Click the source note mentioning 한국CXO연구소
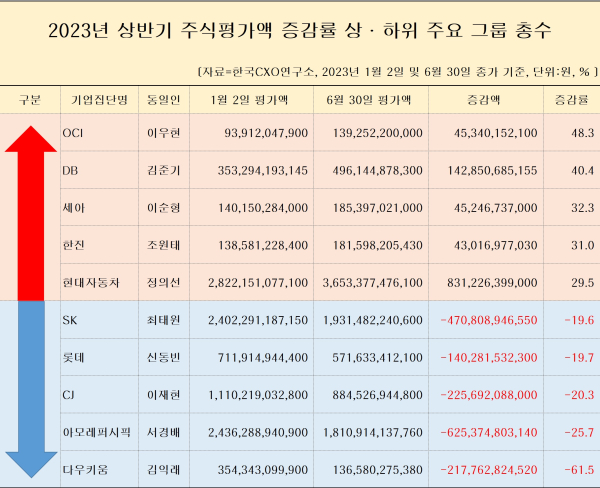This screenshot has width=600, height=488. pyautogui.click(x=397, y=72)
